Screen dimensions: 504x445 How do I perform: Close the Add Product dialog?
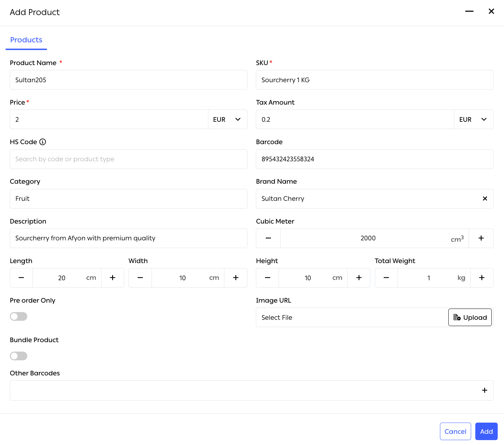491,12
